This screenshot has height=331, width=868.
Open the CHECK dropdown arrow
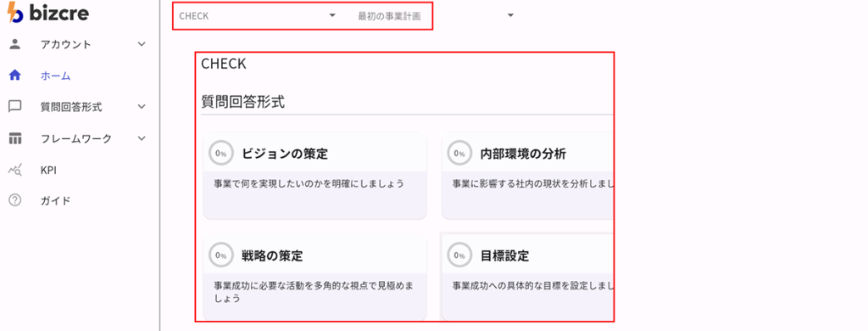pos(332,15)
